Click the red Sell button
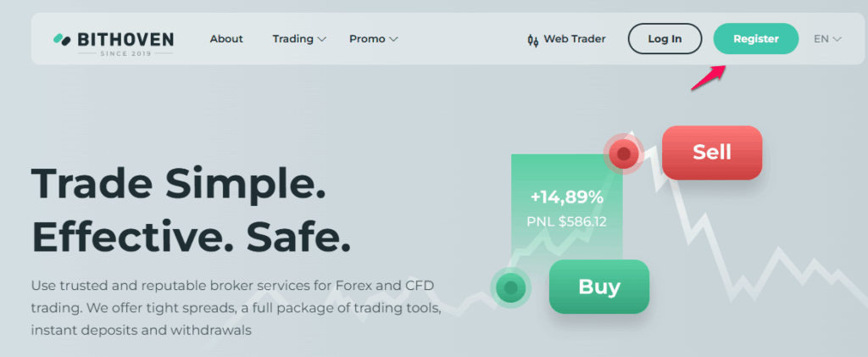Image resolution: width=868 pixels, height=357 pixels. click(x=712, y=153)
